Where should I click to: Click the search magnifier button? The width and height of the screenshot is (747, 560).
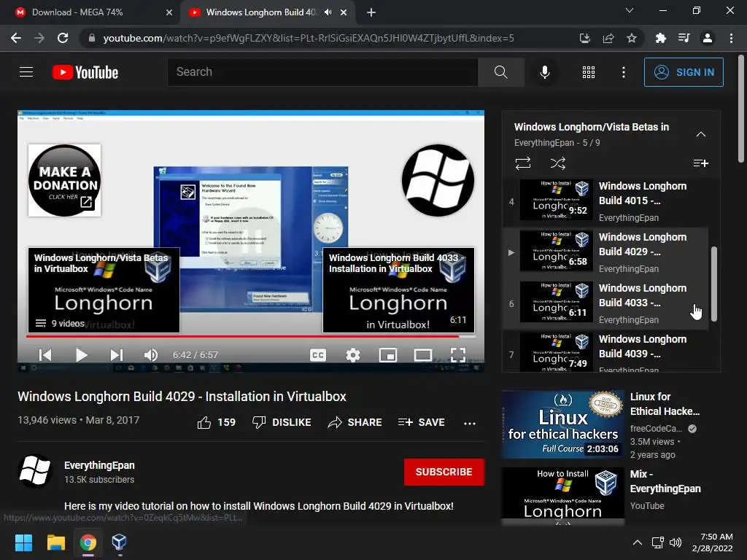tap(500, 72)
